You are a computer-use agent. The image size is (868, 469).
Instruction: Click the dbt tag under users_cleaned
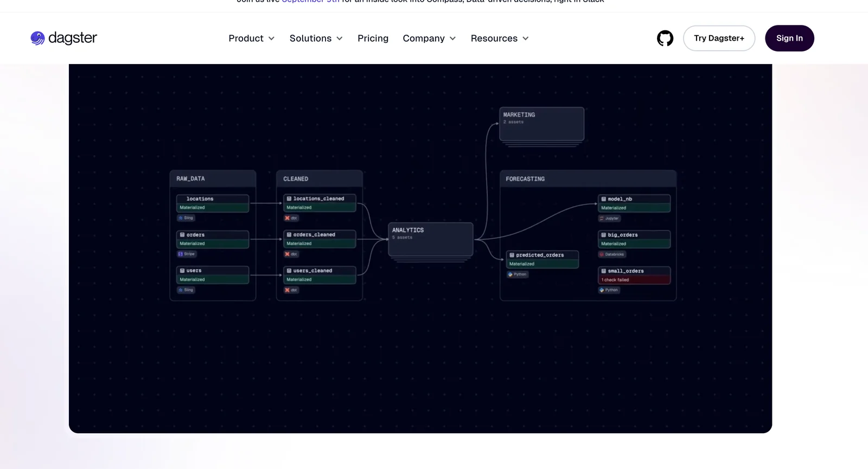click(291, 290)
